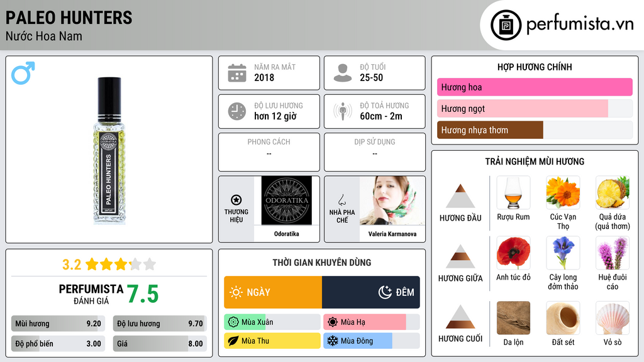Select the Ngày daytime segment
644x362 pixels.
273,292
